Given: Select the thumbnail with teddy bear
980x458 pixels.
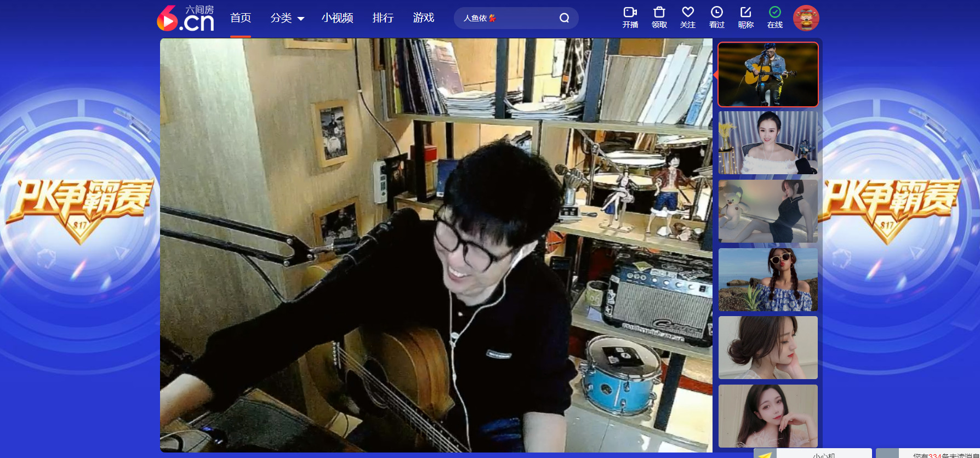Looking at the screenshot, I should 768,211.
